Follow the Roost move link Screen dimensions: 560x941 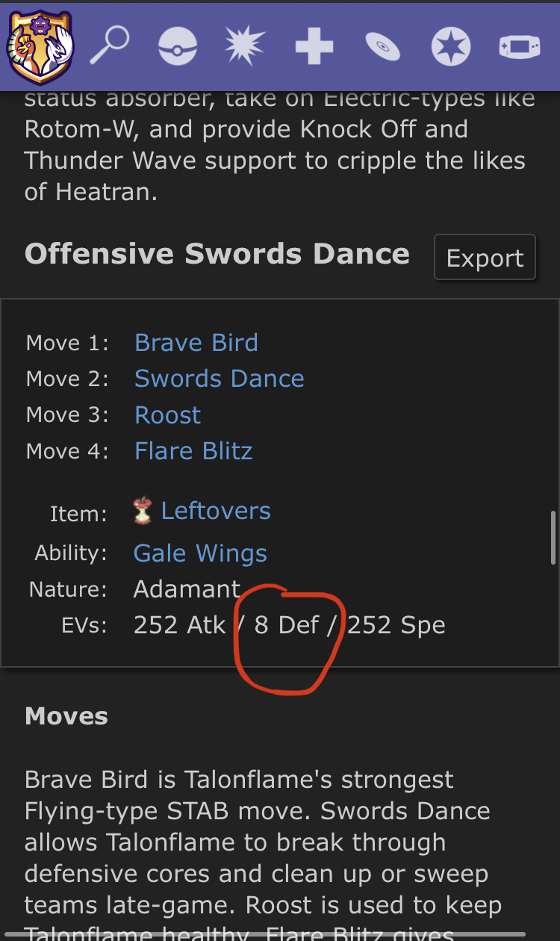tap(168, 414)
